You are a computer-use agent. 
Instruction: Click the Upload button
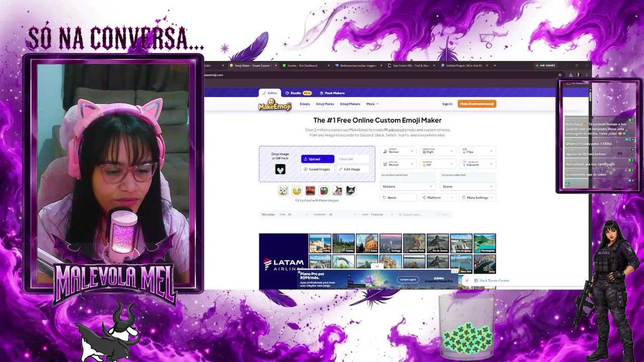317,159
